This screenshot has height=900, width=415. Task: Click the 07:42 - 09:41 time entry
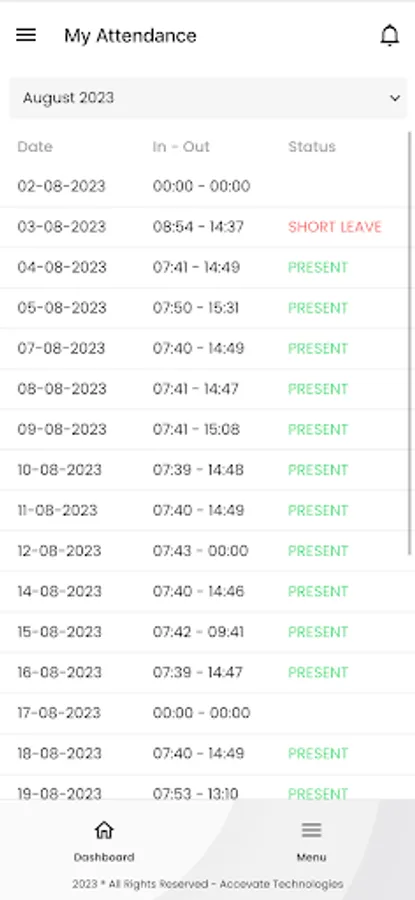[x=198, y=632]
